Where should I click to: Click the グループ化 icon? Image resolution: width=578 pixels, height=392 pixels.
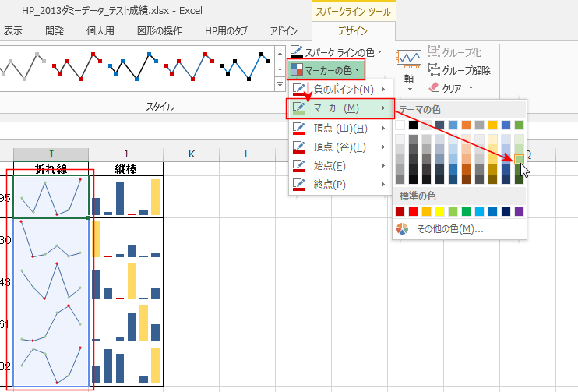pos(434,51)
